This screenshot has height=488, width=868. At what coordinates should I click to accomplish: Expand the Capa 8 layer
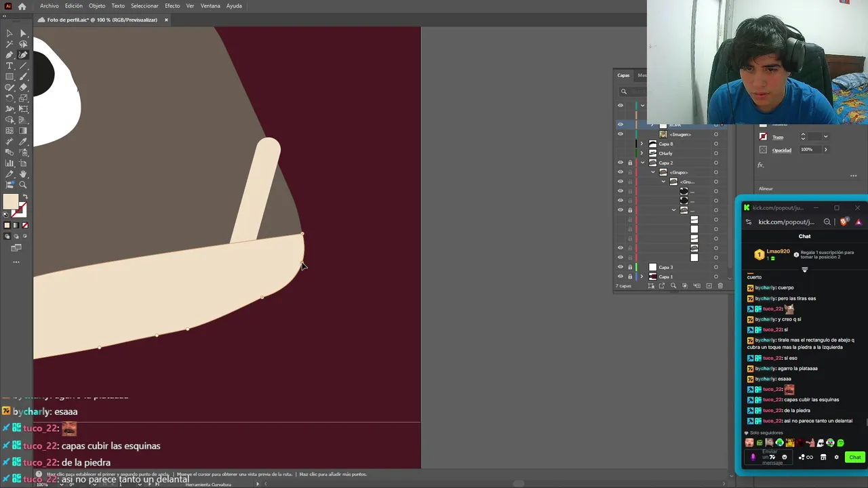[x=642, y=144]
